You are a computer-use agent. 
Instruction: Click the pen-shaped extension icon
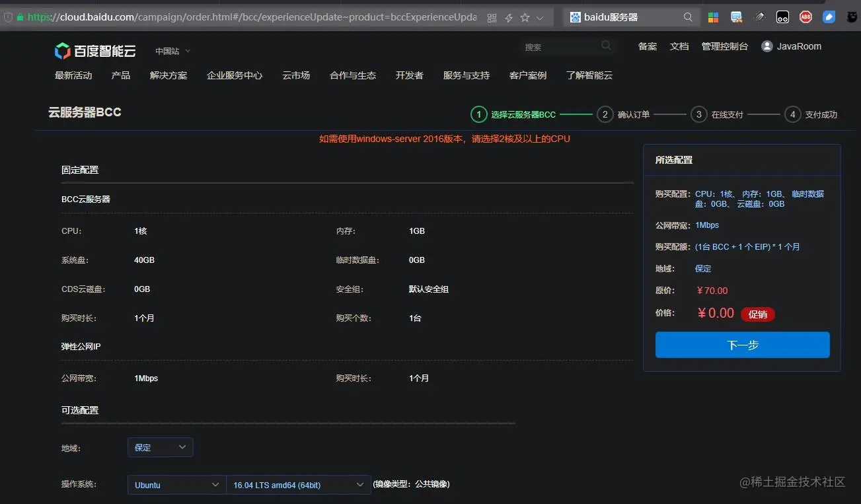coord(760,17)
